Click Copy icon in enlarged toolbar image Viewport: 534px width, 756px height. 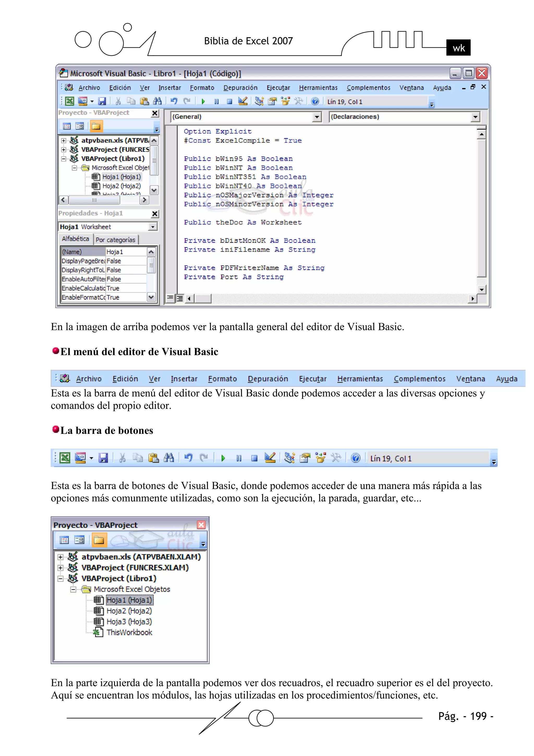pos(138,458)
